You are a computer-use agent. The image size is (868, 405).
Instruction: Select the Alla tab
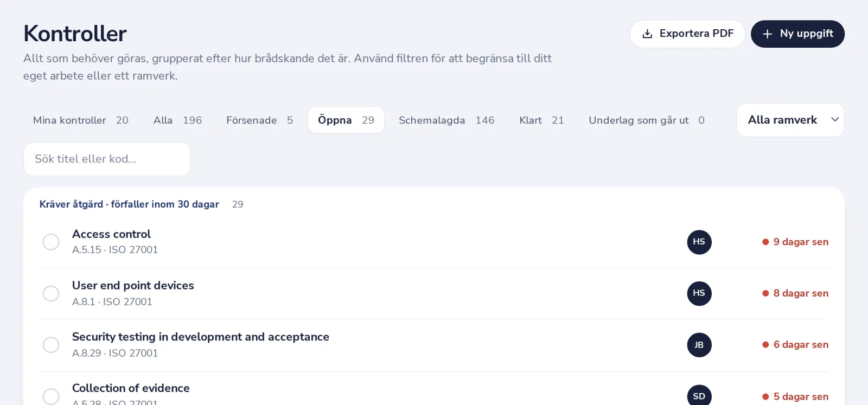pos(177,120)
